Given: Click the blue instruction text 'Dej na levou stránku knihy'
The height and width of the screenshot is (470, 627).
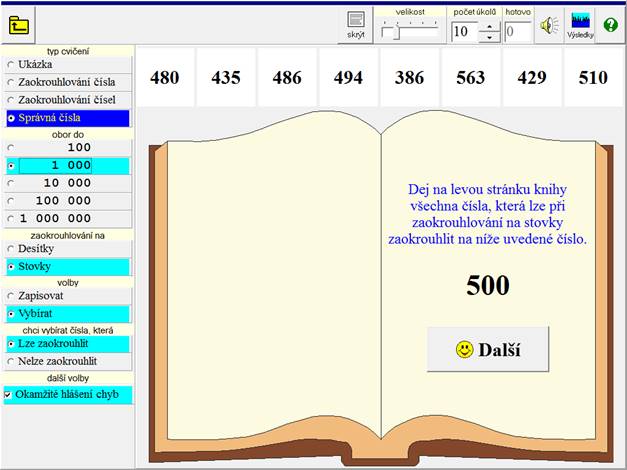Looking at the screenshot, I should 487,189.
